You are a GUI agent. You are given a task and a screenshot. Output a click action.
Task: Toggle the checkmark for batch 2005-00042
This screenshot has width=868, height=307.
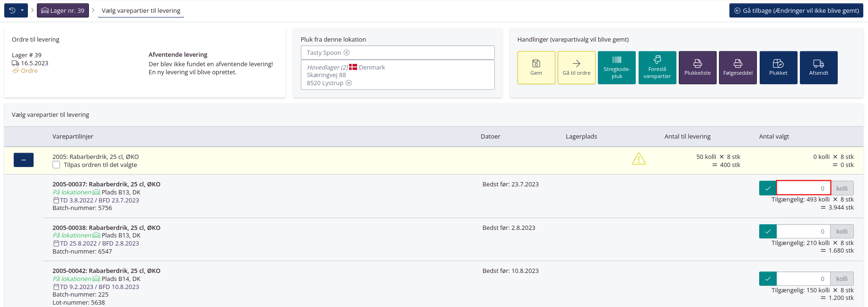point(768,279)
